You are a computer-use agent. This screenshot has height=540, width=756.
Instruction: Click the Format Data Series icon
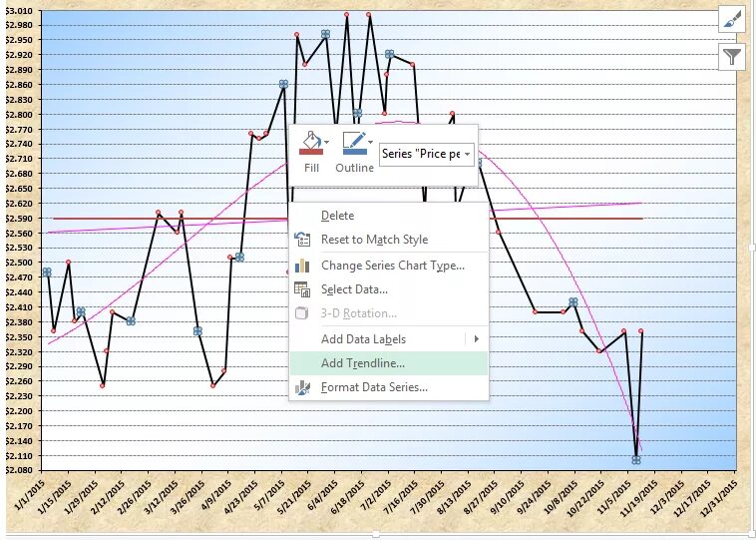(x=302, y=387)
